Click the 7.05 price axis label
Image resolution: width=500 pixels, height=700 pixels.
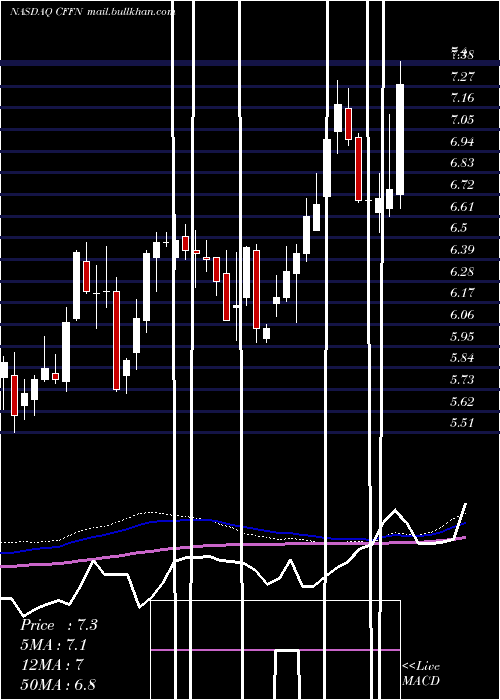tap(462, 120)
